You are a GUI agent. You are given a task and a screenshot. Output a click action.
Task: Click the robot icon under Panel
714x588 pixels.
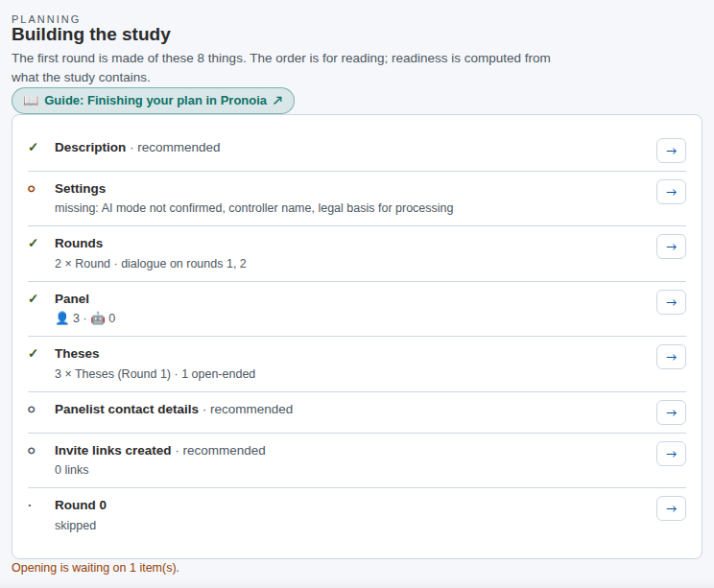click(x=98, y=318)
